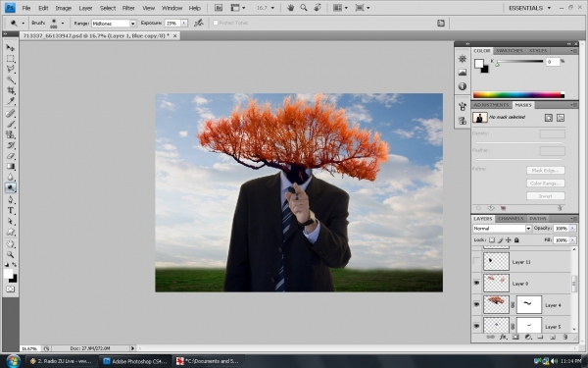
Task: Open the Range dropdown
Action: coord(132,24)
